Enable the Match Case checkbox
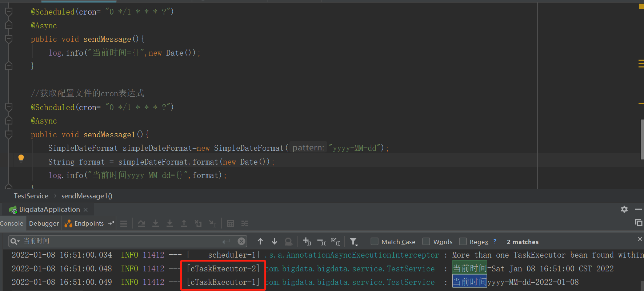 pyautogui.click(x=375, y=242)
